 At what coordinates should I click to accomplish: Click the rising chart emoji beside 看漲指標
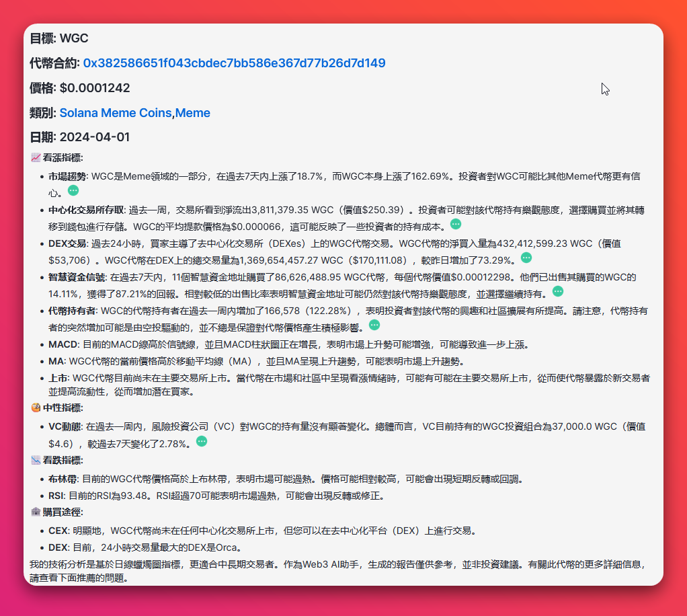(36, 158)
